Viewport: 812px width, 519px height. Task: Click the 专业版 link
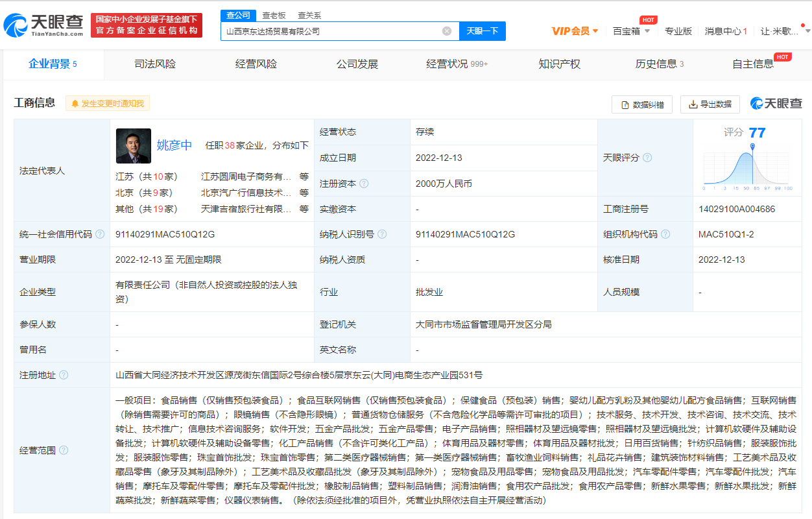click(678, 31)
